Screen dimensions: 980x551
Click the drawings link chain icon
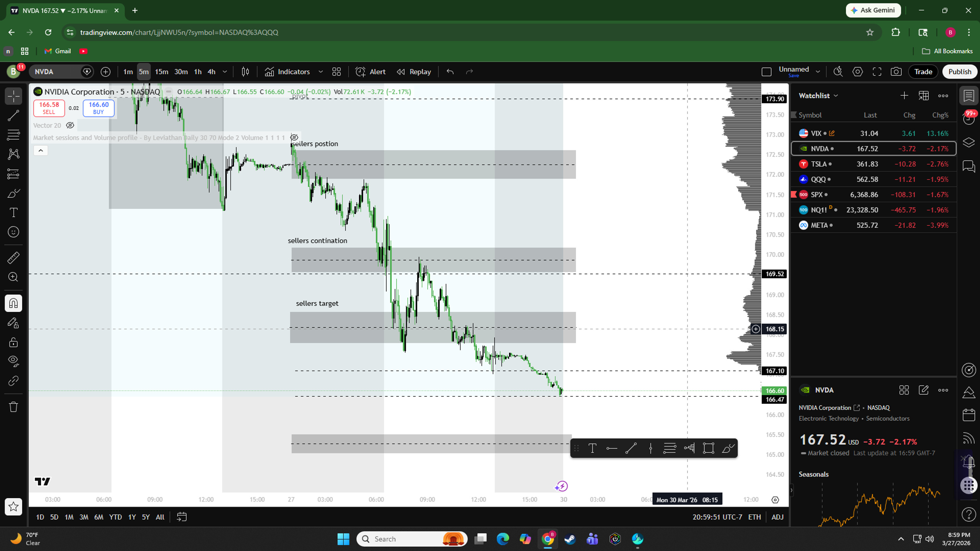[x=13, y=381]
